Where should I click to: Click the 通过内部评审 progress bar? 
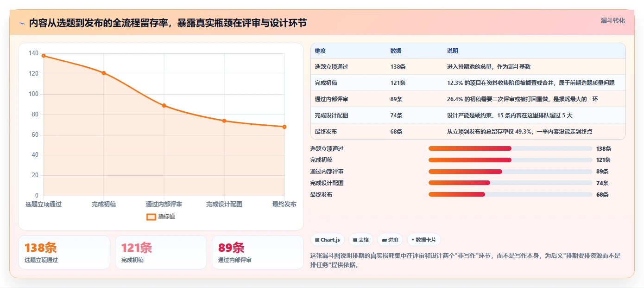click(x=511, y=172)
